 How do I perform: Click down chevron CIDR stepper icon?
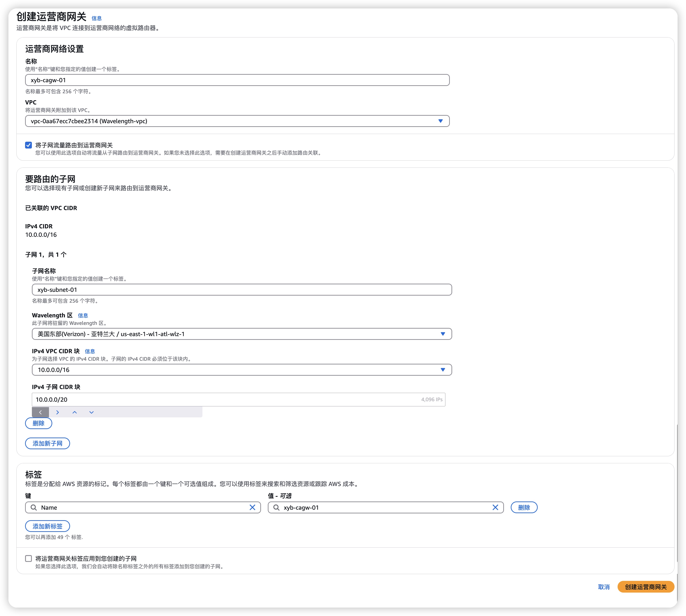91,412
